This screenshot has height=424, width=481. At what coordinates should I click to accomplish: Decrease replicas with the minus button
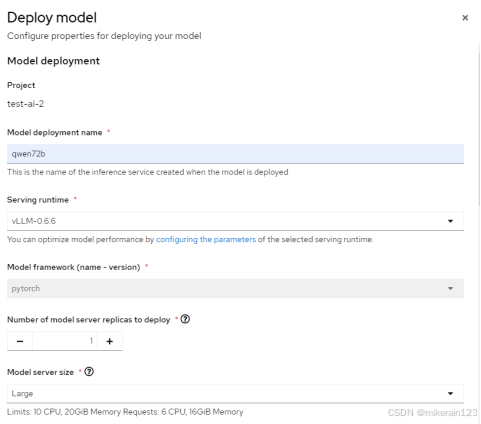pyautogui.click(x=20, y=341)
